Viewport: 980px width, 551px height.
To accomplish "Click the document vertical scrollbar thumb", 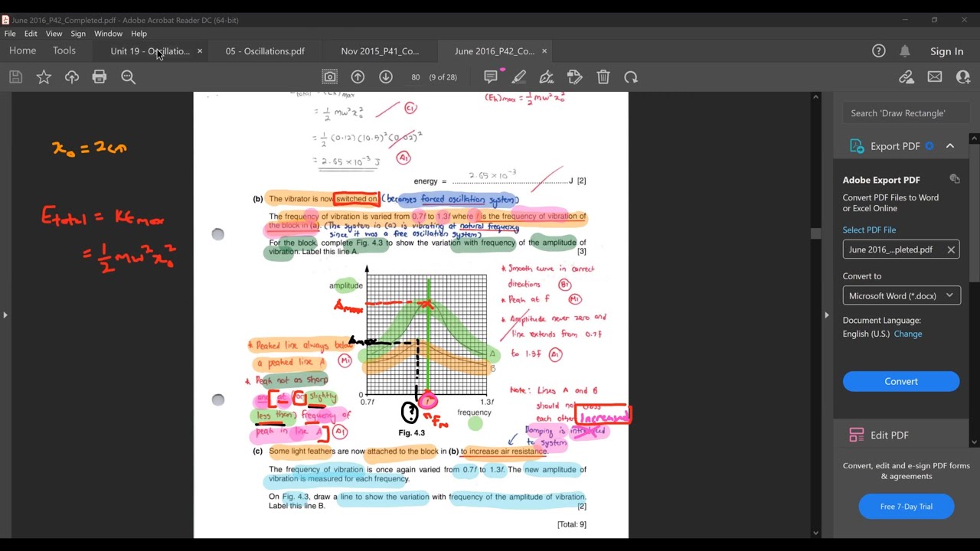I will pyautogui.click(x=815, y=234).
